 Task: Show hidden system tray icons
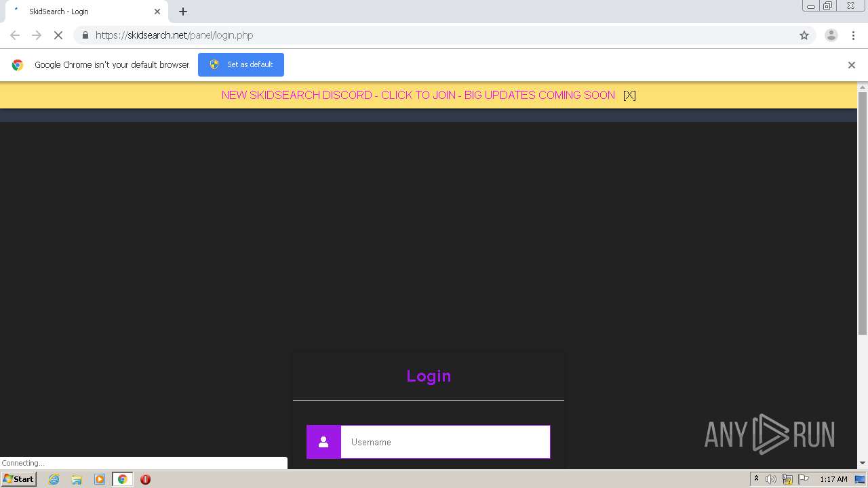[x=756, y=479]
